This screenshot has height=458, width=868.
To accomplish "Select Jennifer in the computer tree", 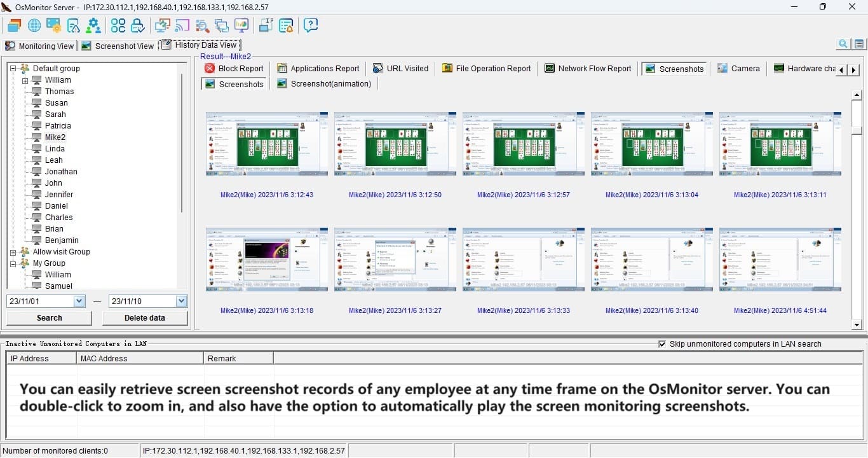I will point(59,195).
